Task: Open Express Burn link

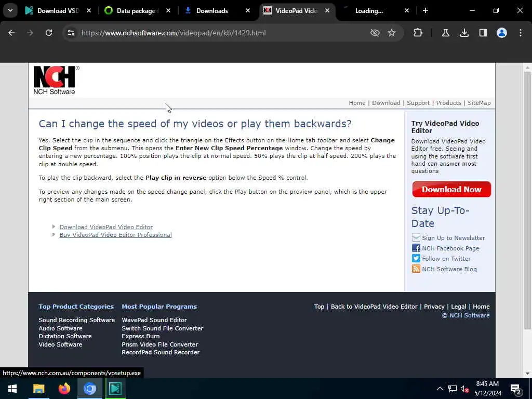Action: coord(141,336)
